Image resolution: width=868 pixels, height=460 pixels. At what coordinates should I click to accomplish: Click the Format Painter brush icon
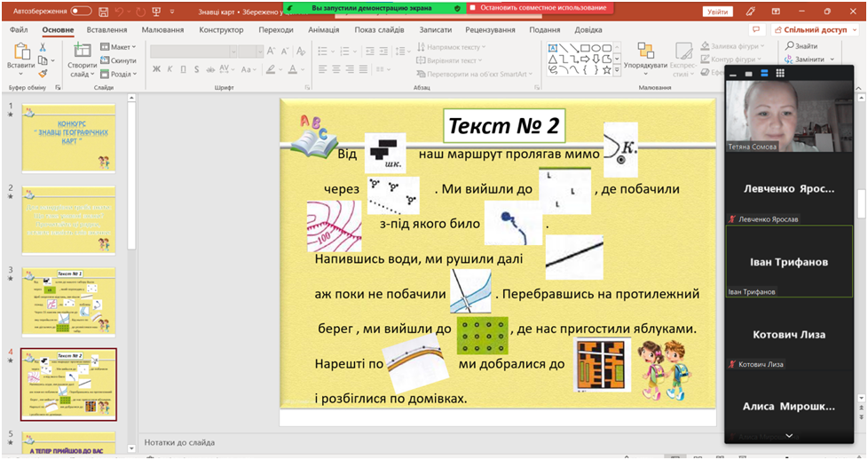pos(43,73)
